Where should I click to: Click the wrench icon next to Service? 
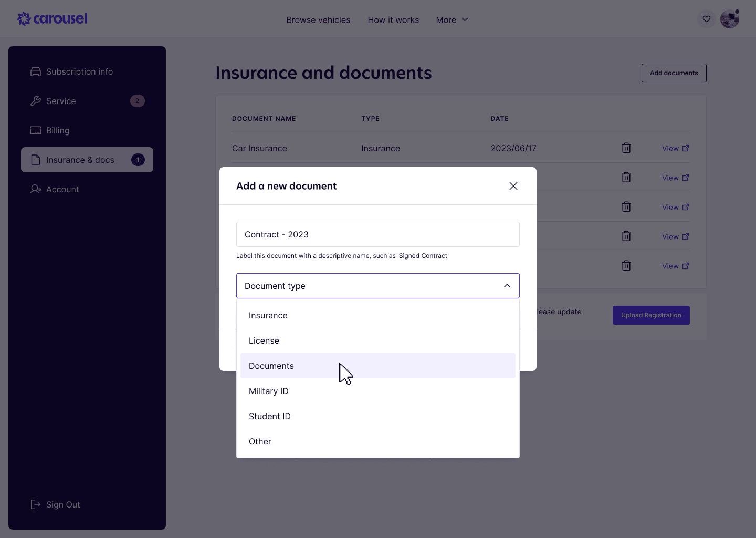tap(36, 101)
